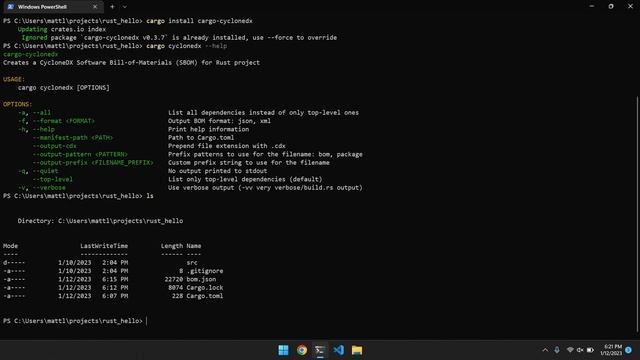Click the 'cargo install cargo-cyclonedx' command

click(199, 21)
